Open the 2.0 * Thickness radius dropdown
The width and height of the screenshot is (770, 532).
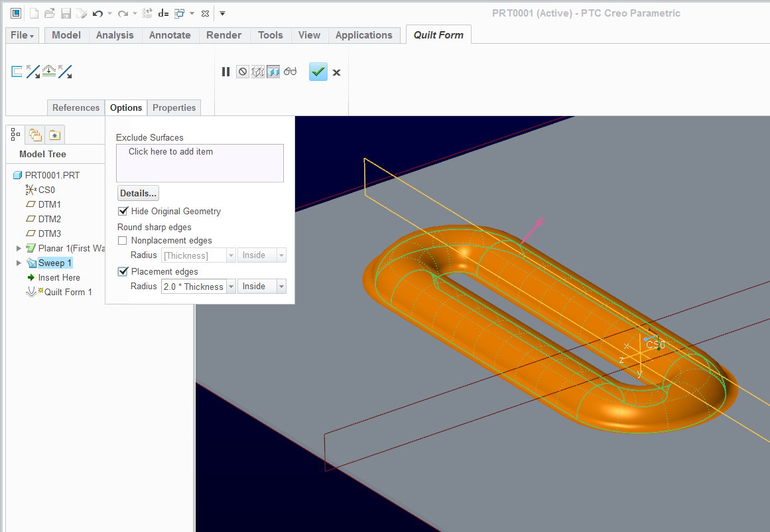[x=231, y=287]
